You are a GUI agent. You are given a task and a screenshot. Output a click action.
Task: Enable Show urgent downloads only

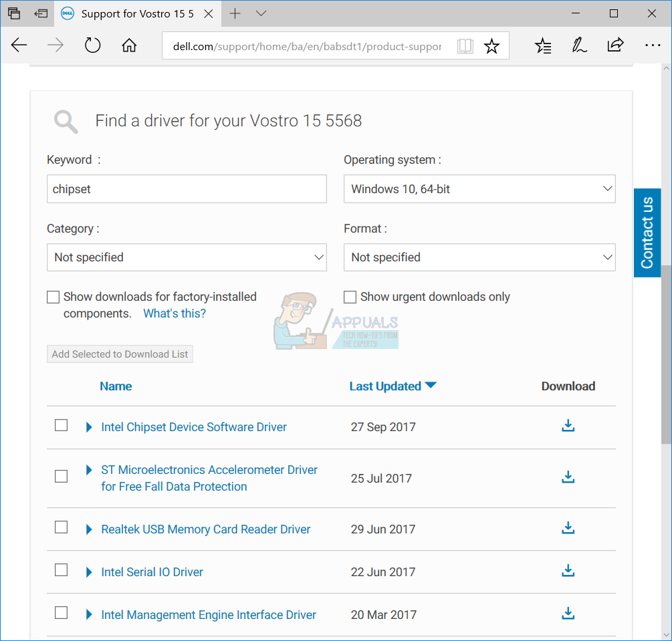350,297
